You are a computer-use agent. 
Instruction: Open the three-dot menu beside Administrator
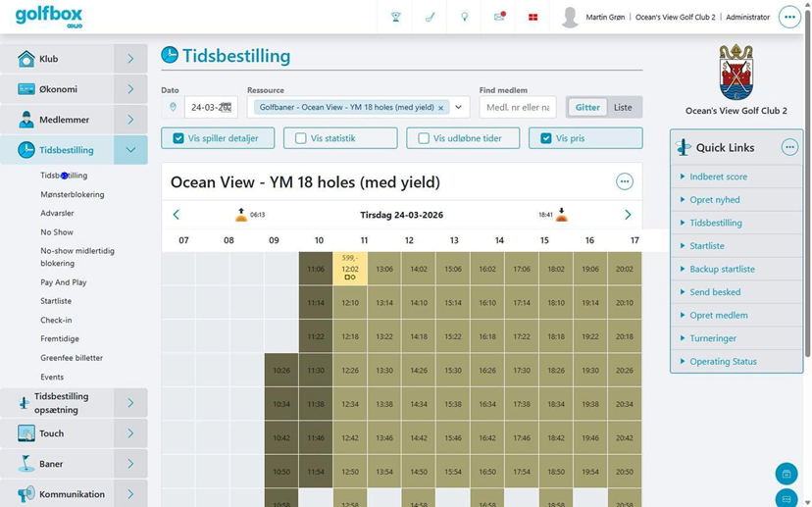pos(789,17)
